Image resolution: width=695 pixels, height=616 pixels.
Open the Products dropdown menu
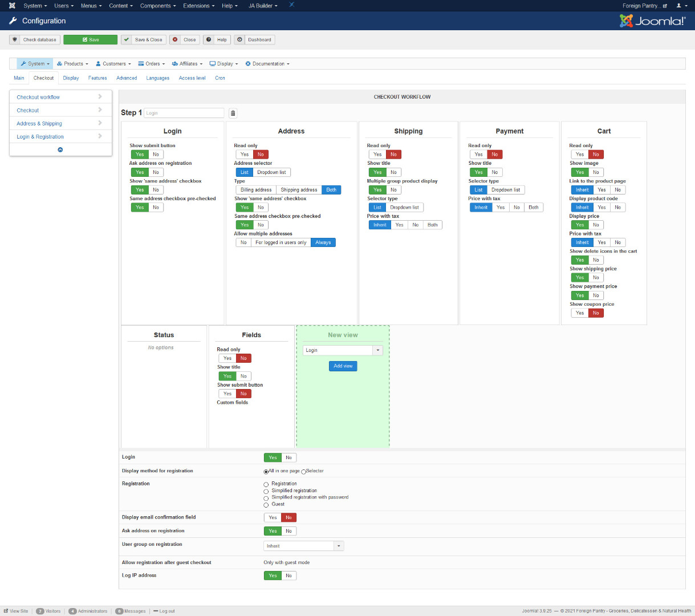[x=72, y=64]
